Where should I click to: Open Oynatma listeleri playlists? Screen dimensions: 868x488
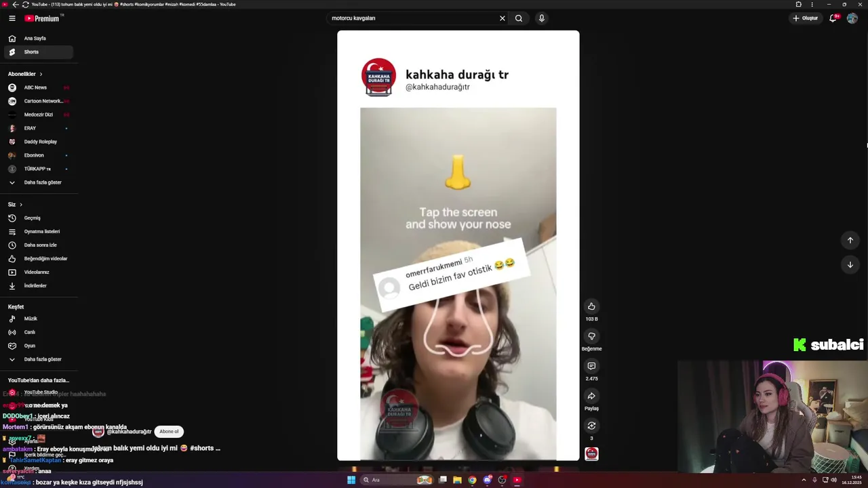pos(37,232)
